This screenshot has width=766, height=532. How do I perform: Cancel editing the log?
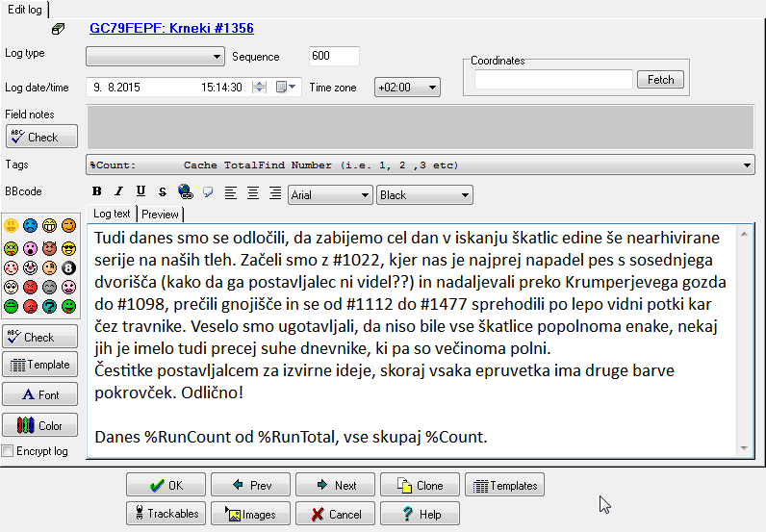335,514
